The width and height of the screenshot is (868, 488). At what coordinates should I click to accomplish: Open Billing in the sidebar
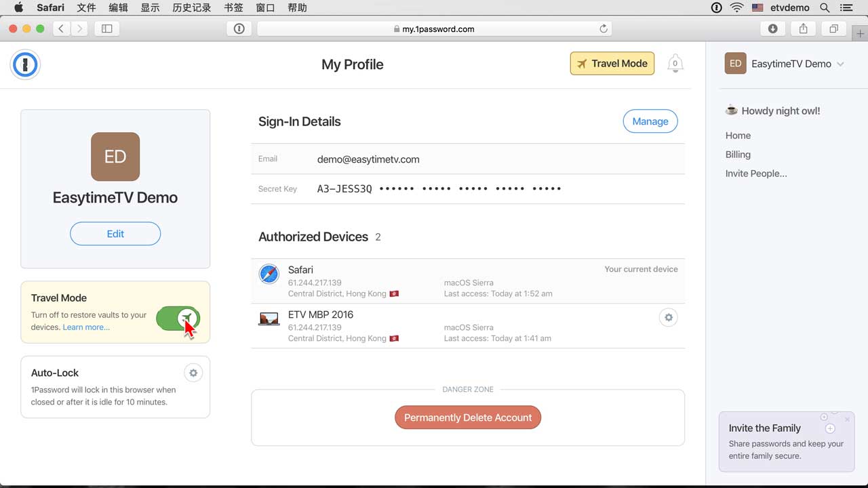(738, 155)
